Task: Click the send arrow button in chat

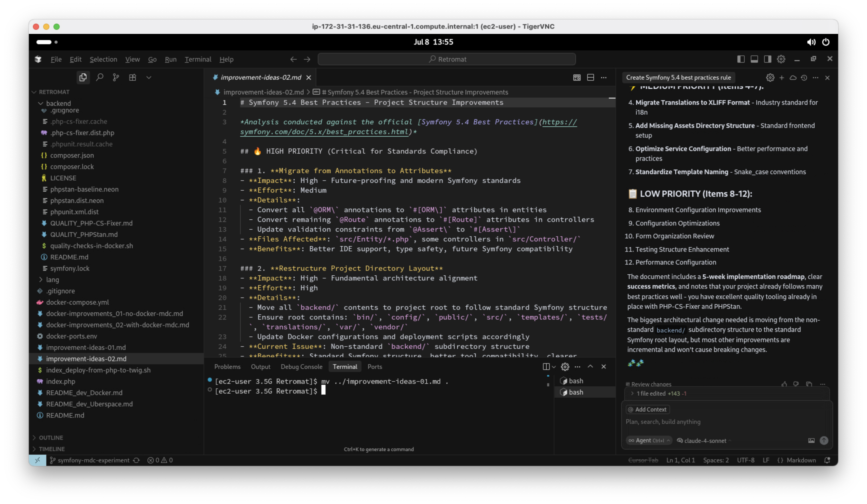Action: (824, 440)
